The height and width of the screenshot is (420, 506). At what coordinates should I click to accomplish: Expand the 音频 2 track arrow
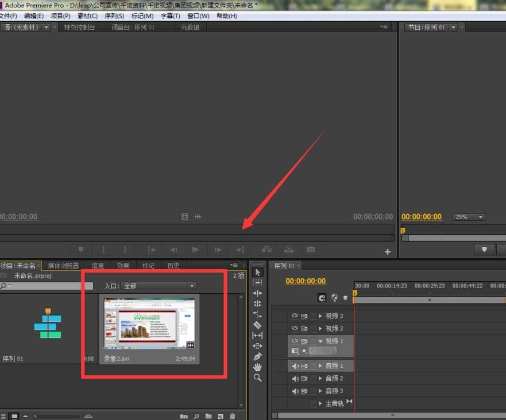(320, 378)
